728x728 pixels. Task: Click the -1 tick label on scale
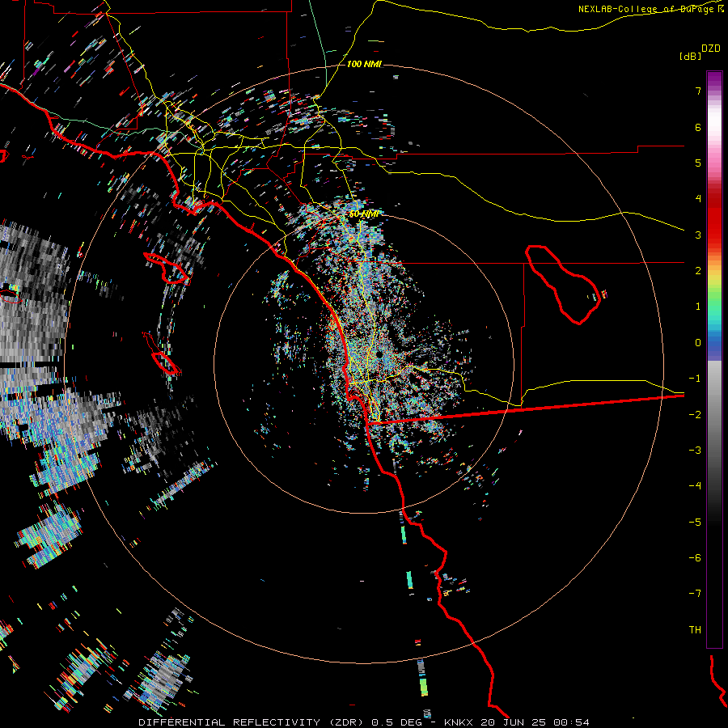(695, 379)
